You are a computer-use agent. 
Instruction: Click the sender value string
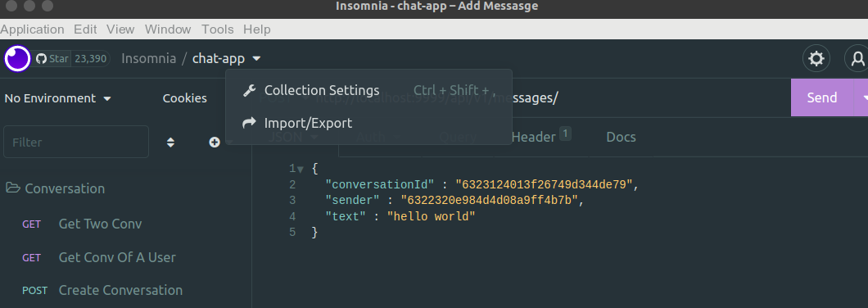pyautogui.click(x=490, y=200)
